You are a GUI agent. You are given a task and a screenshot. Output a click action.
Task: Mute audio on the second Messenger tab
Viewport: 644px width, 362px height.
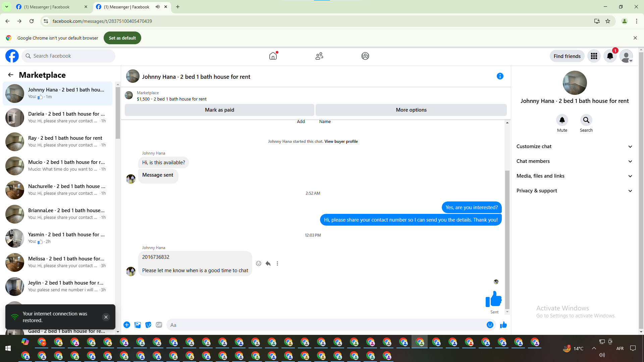(x=158, y=7)
